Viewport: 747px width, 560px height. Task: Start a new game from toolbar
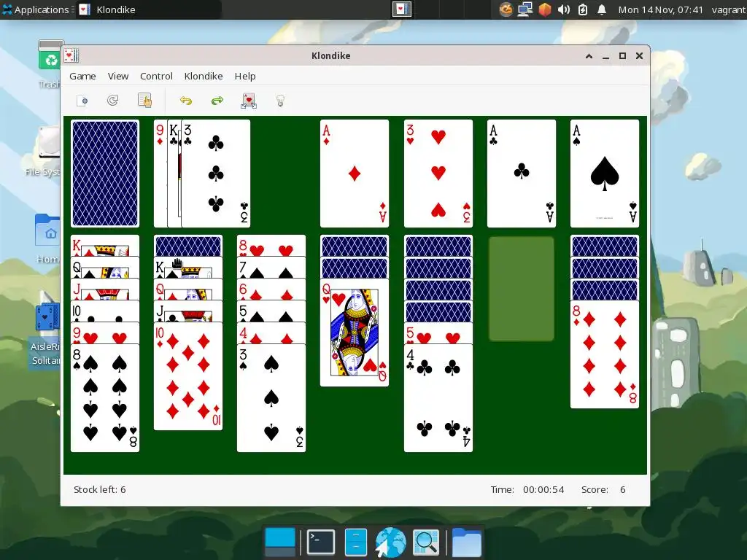coord(82,101)
